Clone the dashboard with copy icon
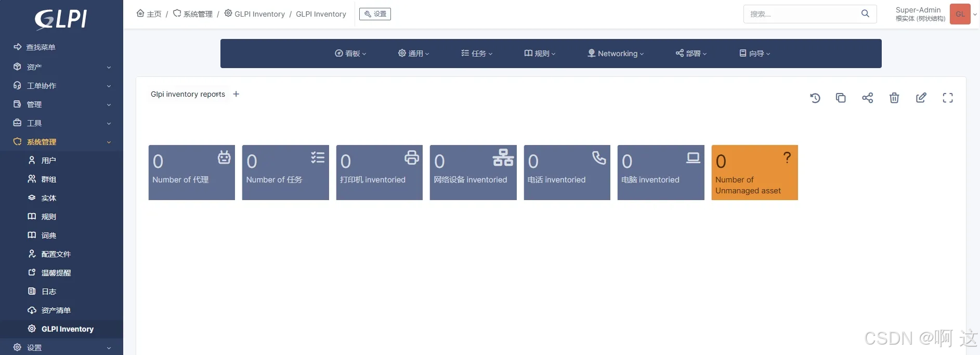The width and height of the screenshot is (980, 355). click(x=841, y=98)
